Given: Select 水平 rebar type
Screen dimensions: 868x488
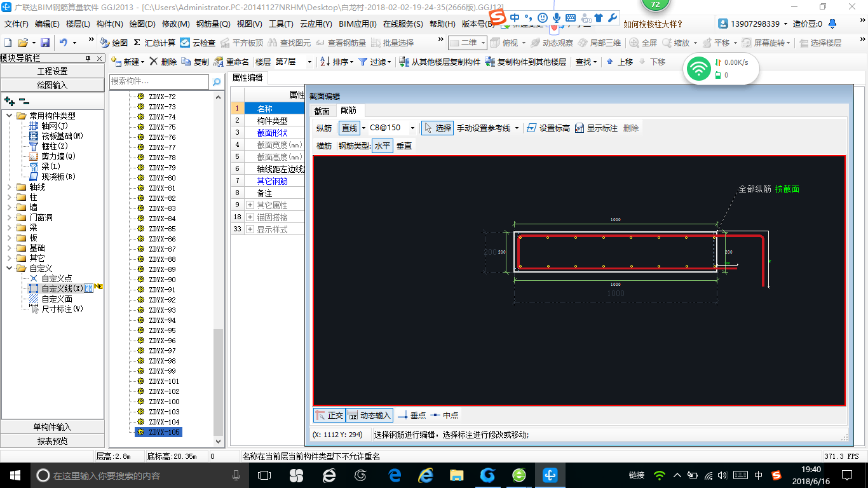Looking at the screenshot, I should [382, 146].
